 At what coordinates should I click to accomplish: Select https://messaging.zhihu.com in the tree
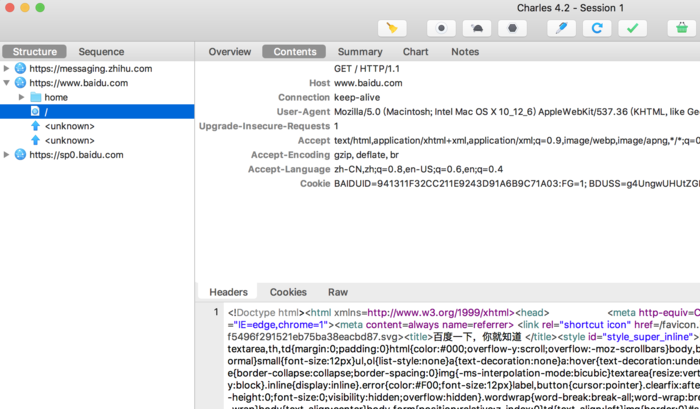[x=91, y=68]
